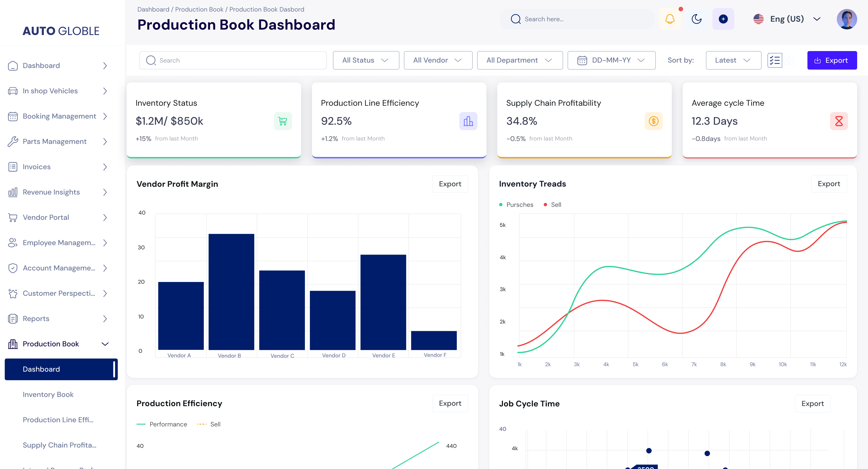868x469 pixels.
Task: Click the Account Management shield icon
Action: coord(13,268)
